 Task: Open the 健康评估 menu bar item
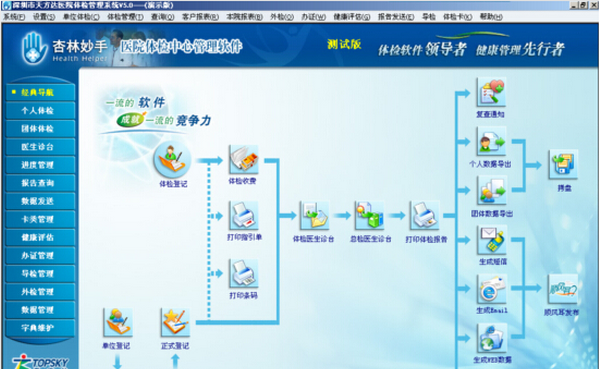(x=352, y=17)
